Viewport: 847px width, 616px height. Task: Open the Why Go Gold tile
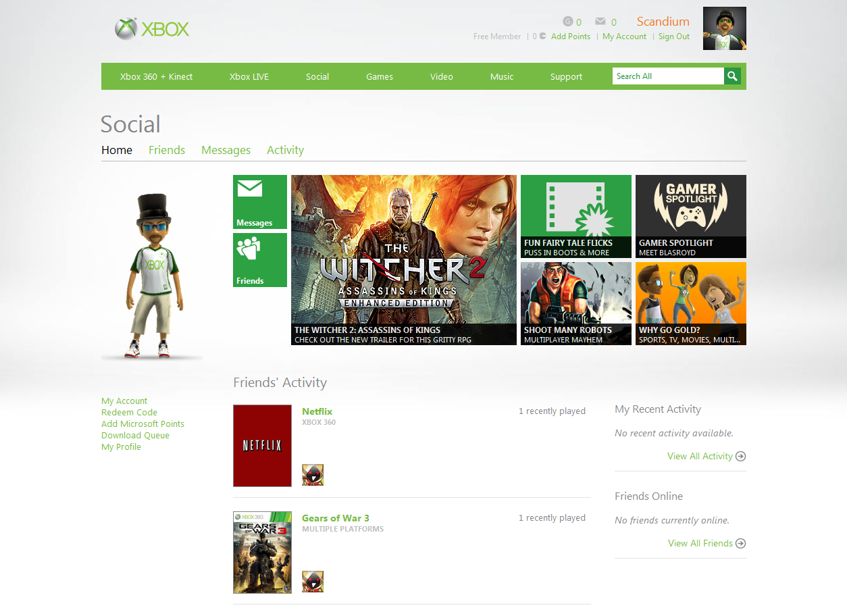click(x=691, y=303)
